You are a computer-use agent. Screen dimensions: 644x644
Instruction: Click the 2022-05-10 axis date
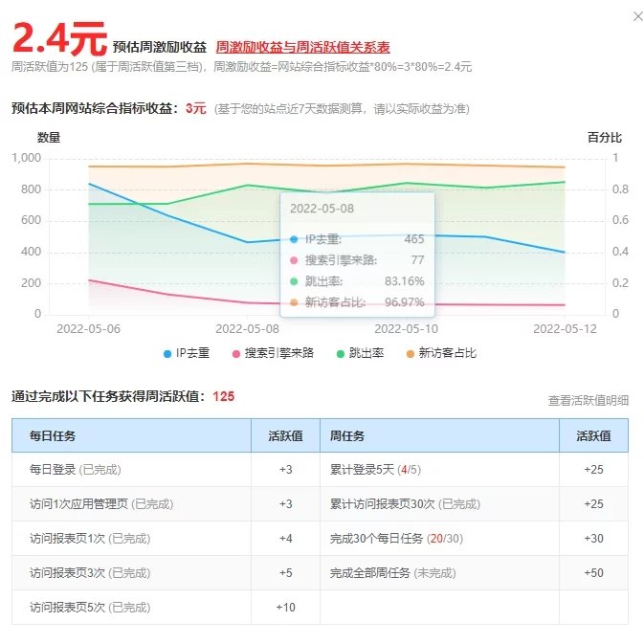(x=406, y=329)
